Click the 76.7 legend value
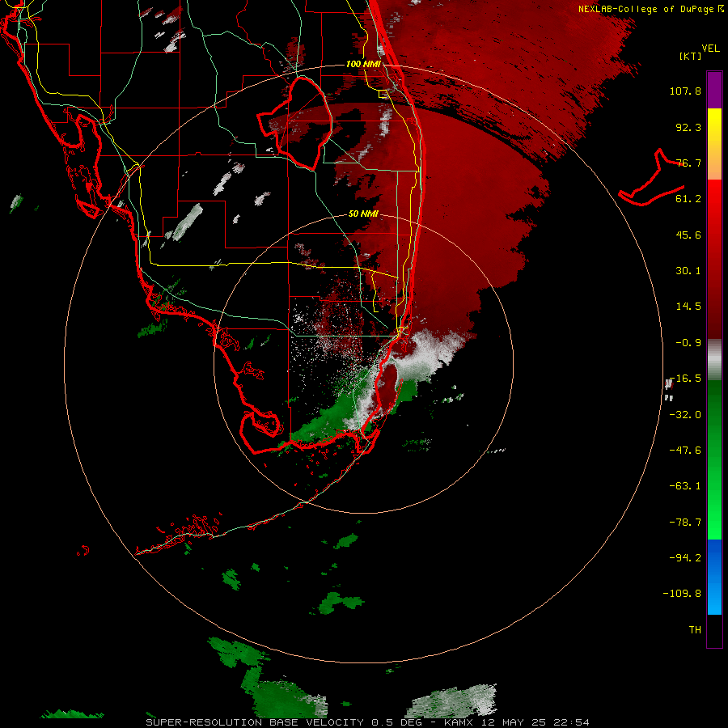This screenshot has width=728, height=728. click(688, 163)
